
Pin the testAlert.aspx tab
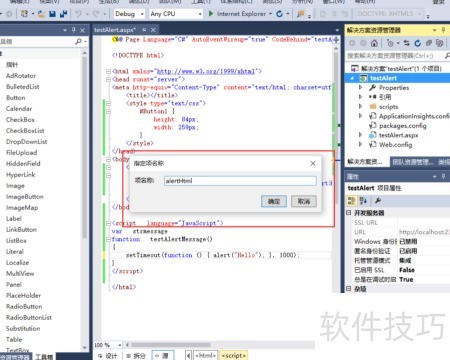(x=144, y=30)
